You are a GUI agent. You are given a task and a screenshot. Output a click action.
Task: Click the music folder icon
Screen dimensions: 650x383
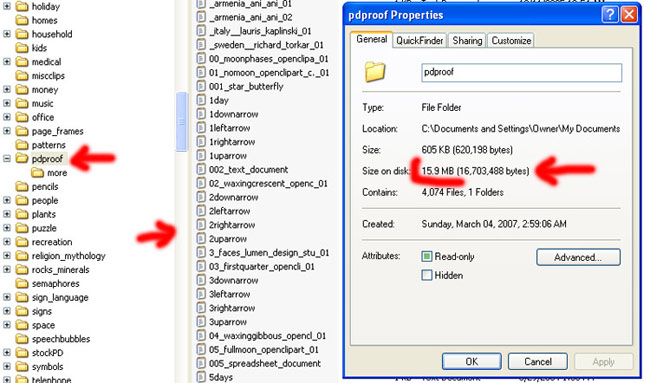(x=22, y=103)
